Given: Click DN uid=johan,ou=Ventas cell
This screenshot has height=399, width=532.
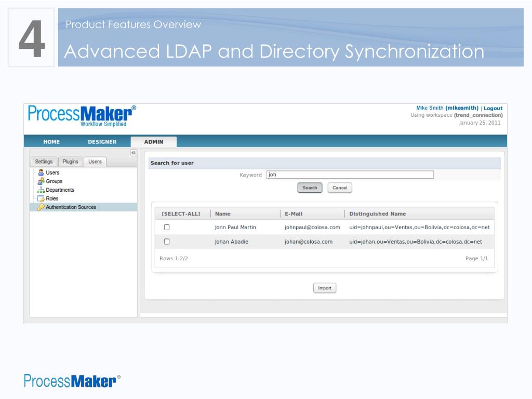Looking at the screenshot, I should point(416,242).
